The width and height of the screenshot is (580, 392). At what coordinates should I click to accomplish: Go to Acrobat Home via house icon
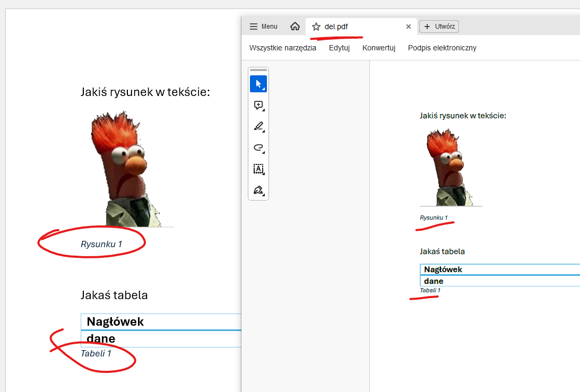pos(295,26)
